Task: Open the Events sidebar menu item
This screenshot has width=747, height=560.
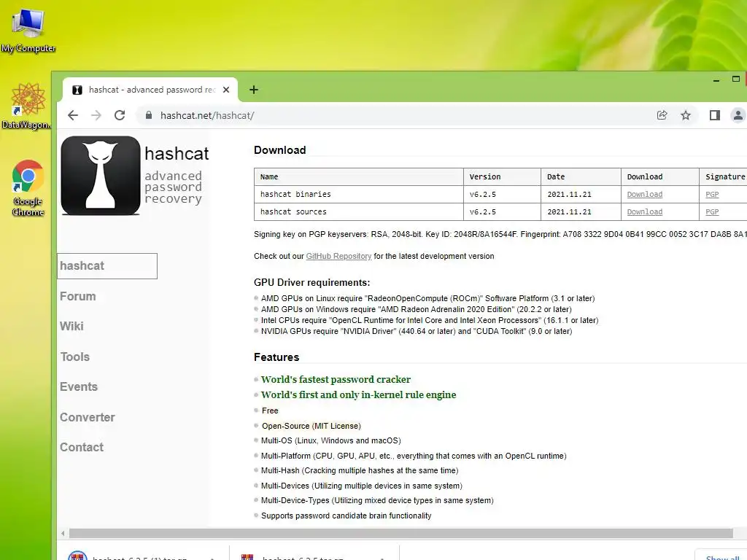Action: pos(79,386)
